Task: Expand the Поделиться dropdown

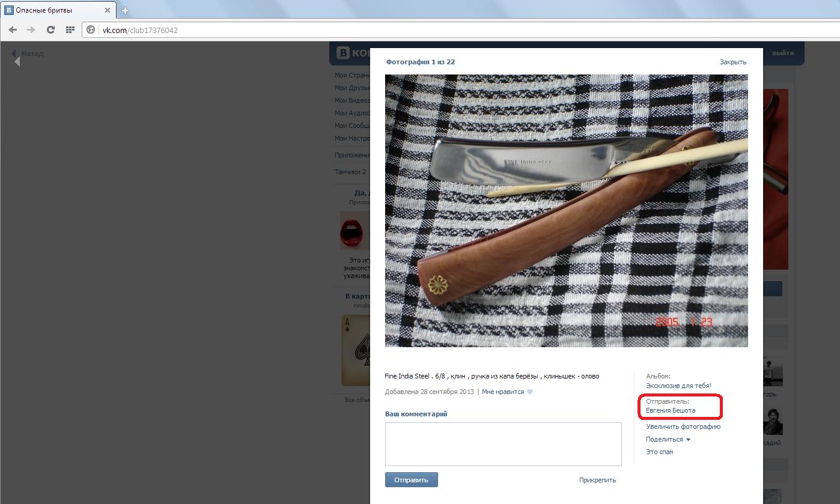Action: point(668,439)
